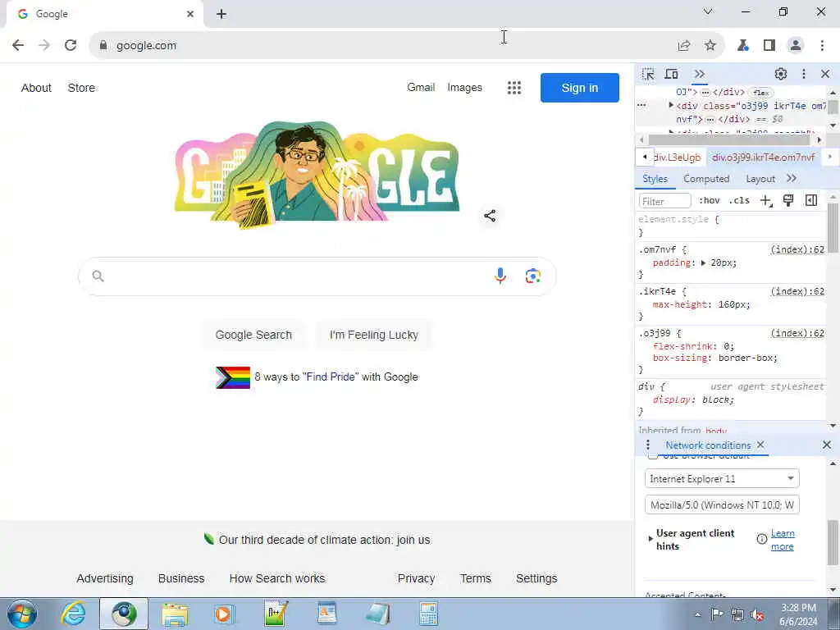The width and height of the screenshot is (840, 630).
Task: Open the Chrome profile avatar
Action: coord(796,46)
